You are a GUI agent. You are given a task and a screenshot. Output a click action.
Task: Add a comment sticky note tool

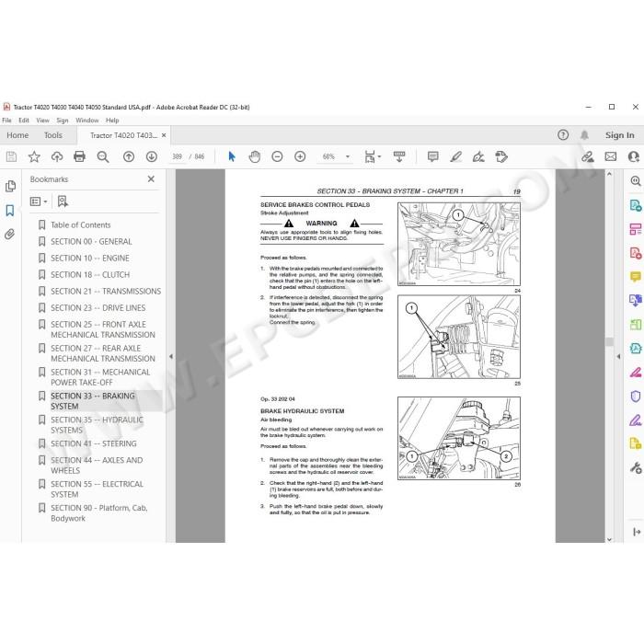[433, 156]
